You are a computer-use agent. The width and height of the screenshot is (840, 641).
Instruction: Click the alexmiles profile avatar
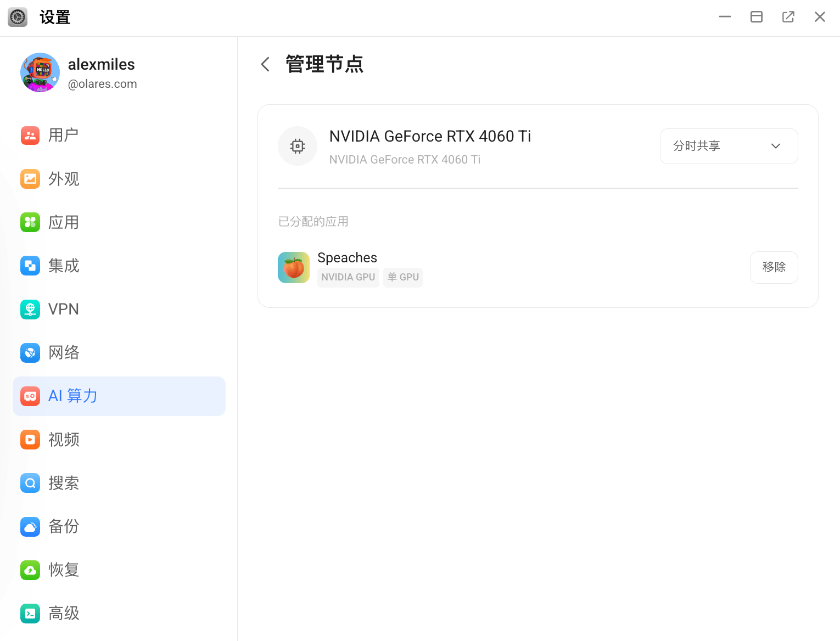(40, 72)
